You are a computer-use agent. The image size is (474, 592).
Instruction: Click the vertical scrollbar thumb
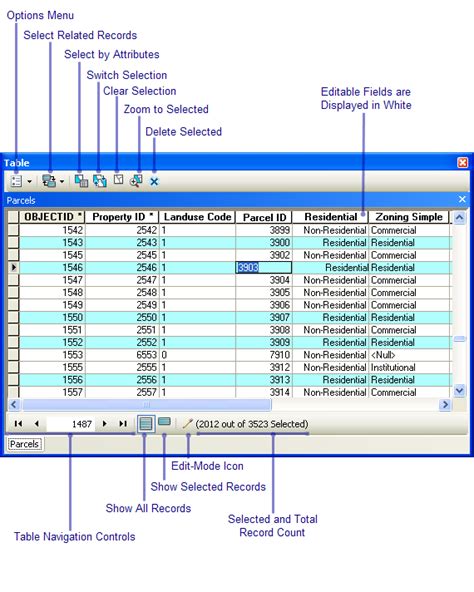pos(459,339)
